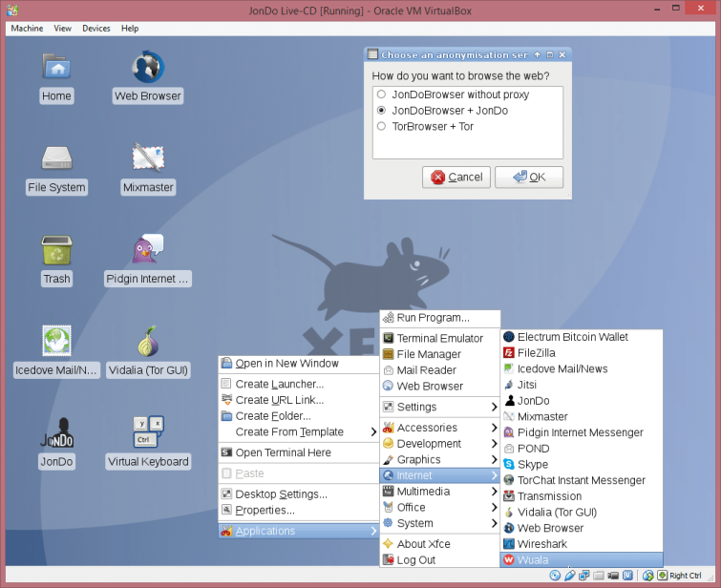Choose Create URL Link... entry
Image resolution: width=721 pixels, height=588 pixels.
point(298,400)
